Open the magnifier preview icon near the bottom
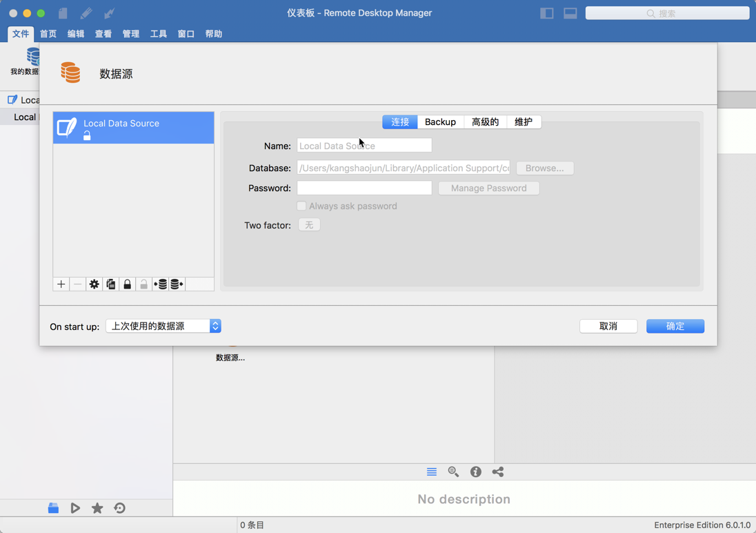This screenshot has width=756, height=533. pyautogui.click(x=453, y=472)
